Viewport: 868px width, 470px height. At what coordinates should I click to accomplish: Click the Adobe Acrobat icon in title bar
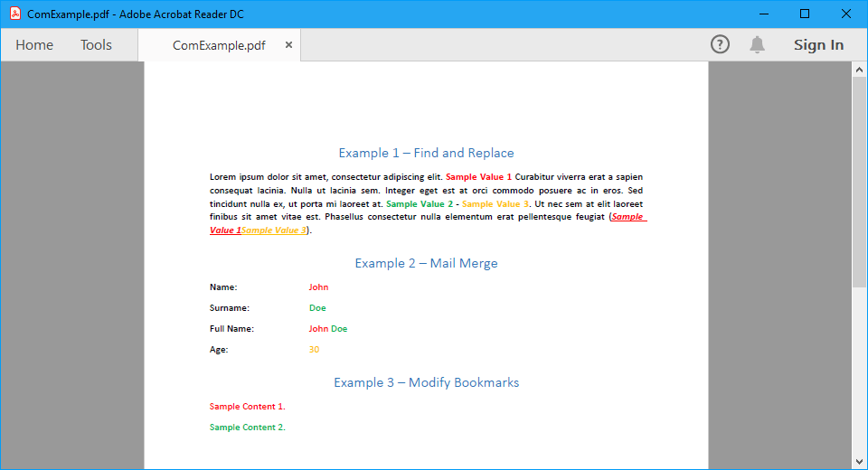pyautogui.click(x=15, y=14)
